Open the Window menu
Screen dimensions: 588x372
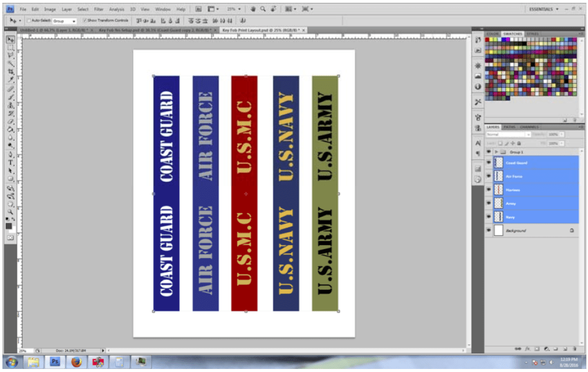(163, 9)
